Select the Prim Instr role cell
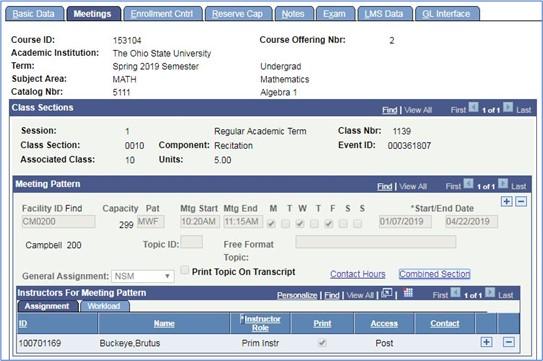Screen dimensions: 543x361 pos(260,343)
